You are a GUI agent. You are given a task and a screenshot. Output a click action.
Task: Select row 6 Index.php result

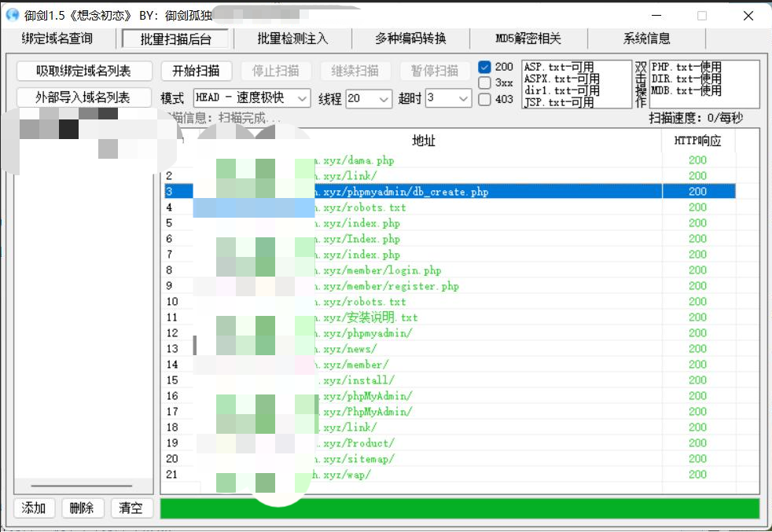tap(450, 239)
